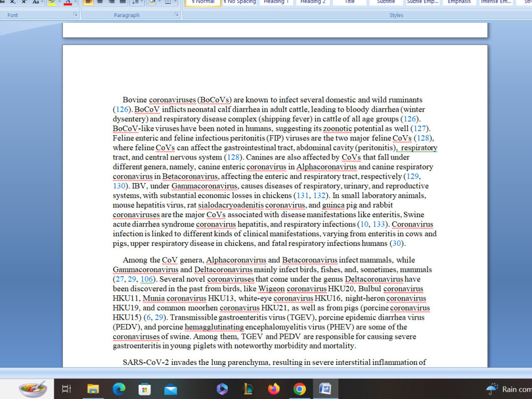Open the Windows Task View button
The width and height of the screenshot is (532, 399).
coord(66,389)
